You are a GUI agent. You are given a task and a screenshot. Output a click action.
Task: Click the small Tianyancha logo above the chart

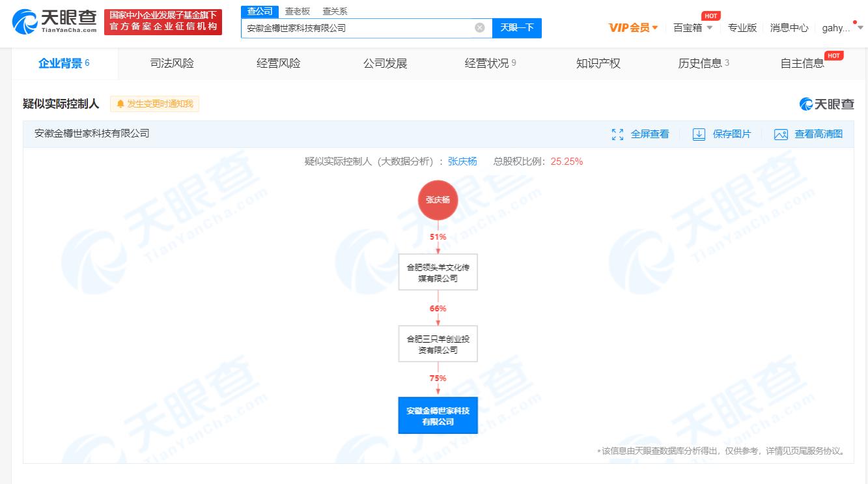[826, 104]
